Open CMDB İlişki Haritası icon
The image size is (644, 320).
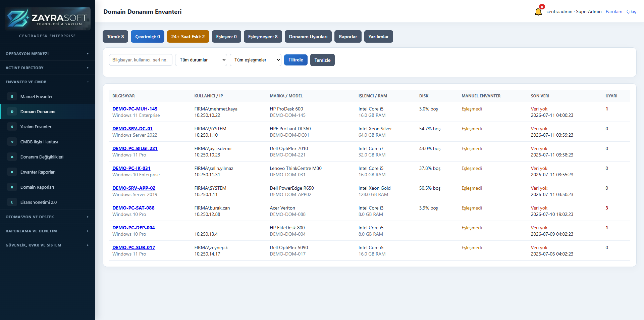12,142
